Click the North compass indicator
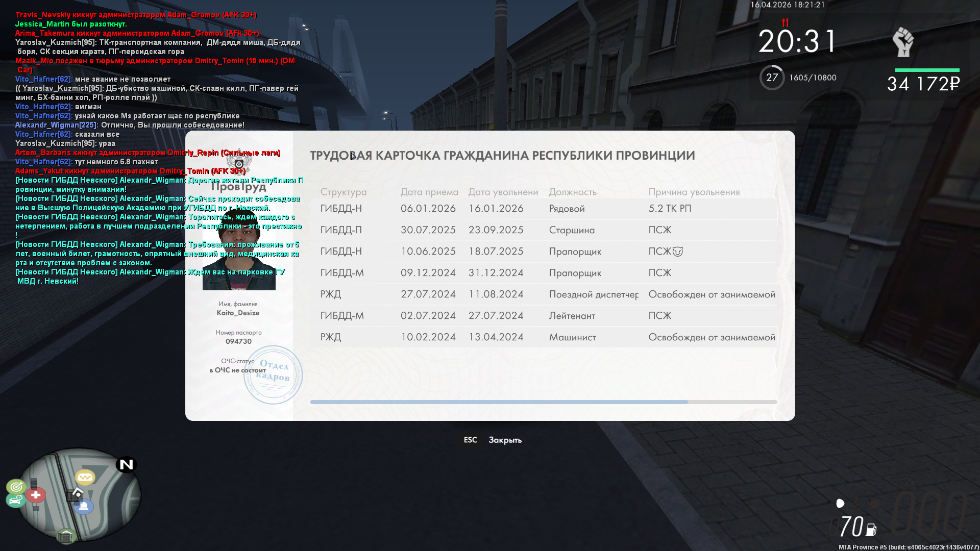The height and width of the screenshot is (551, 980). click(x=126, y=464)
